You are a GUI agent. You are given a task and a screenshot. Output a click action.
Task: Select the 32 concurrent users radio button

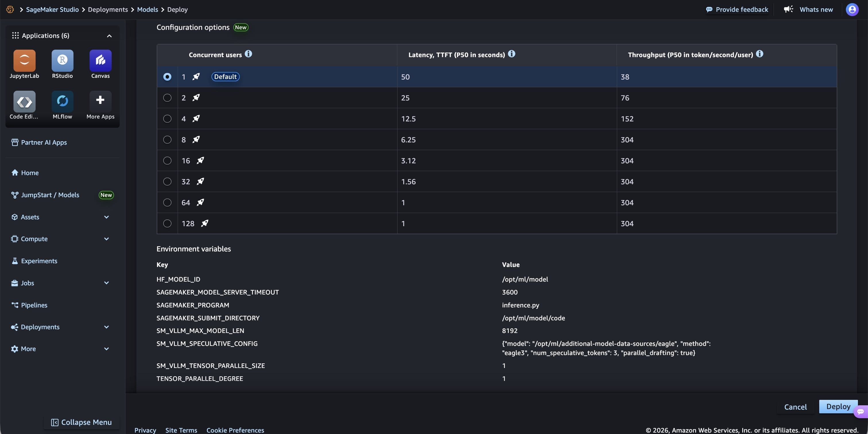coord(167,182)
